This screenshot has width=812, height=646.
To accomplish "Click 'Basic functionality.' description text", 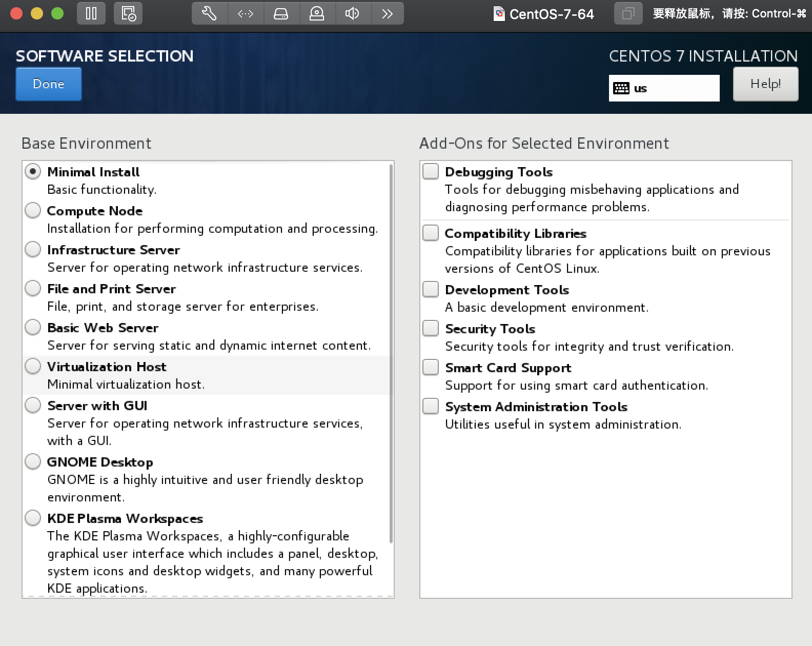I will tap(102, 190).
